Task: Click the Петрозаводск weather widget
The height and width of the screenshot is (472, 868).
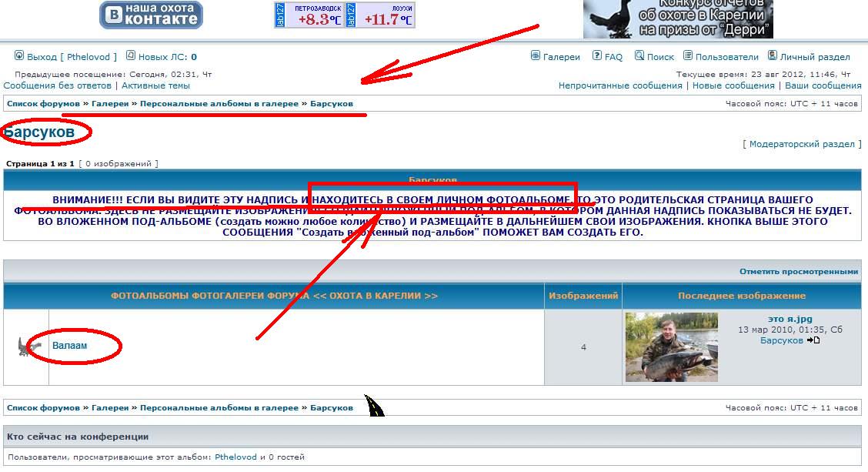Action: [309, 15]
